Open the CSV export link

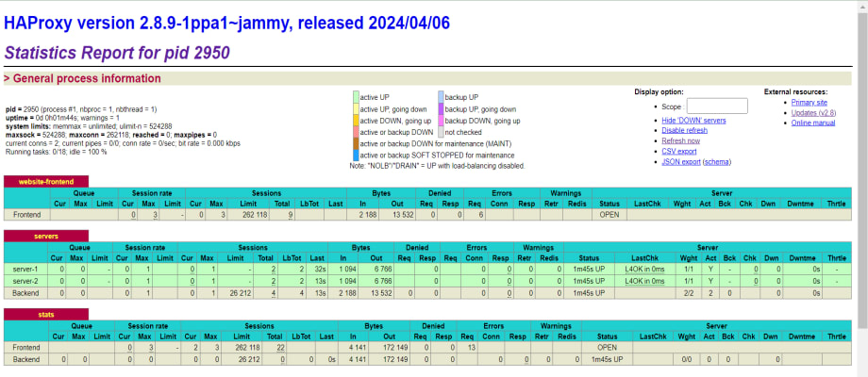[679, 151]
